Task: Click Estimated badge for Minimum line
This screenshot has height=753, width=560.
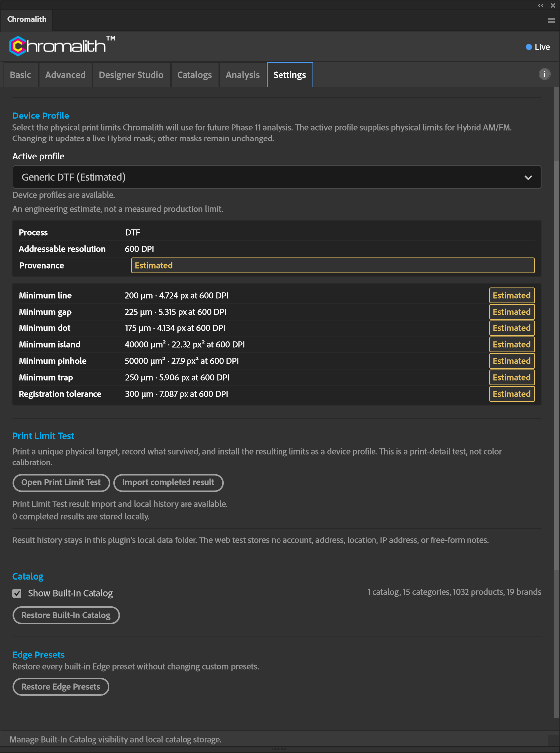Action: (512, 295)
